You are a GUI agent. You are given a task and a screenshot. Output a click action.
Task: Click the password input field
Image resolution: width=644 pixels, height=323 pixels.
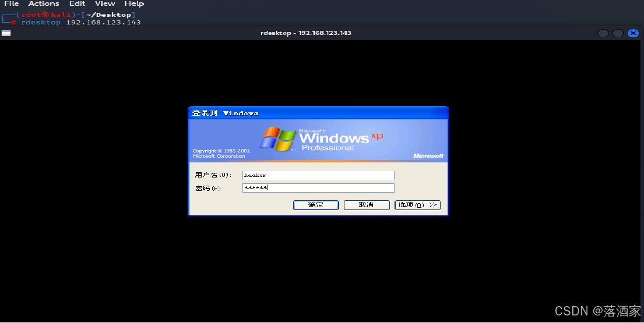point(318,188)
